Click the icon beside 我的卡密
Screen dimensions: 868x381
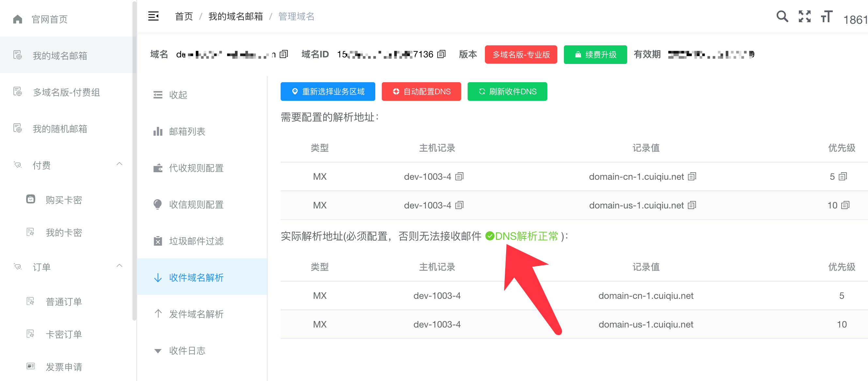(x=31, y=232)
